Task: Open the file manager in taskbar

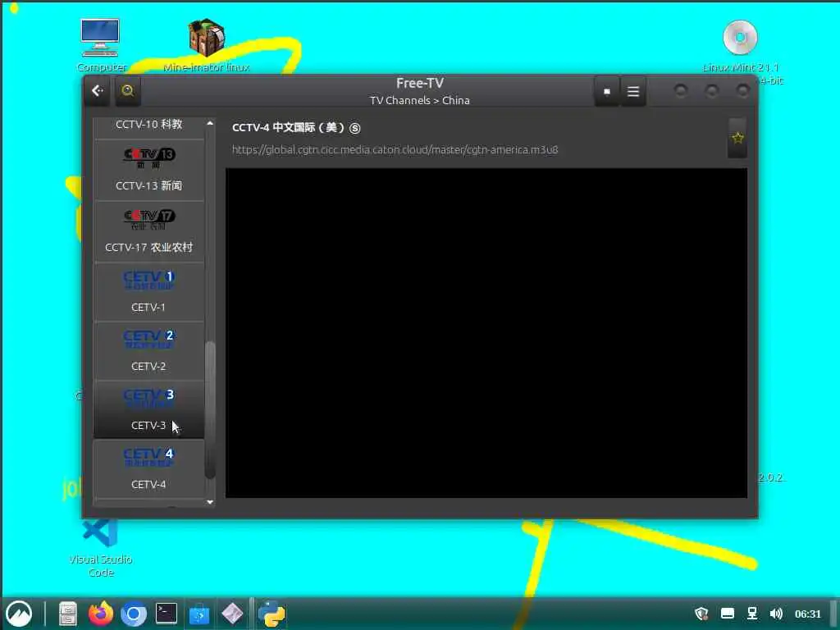Action: click(68, 614)
